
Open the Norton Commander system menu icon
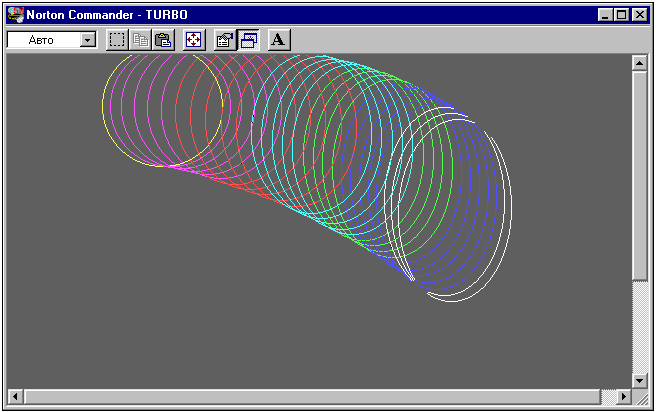(15, 15)
